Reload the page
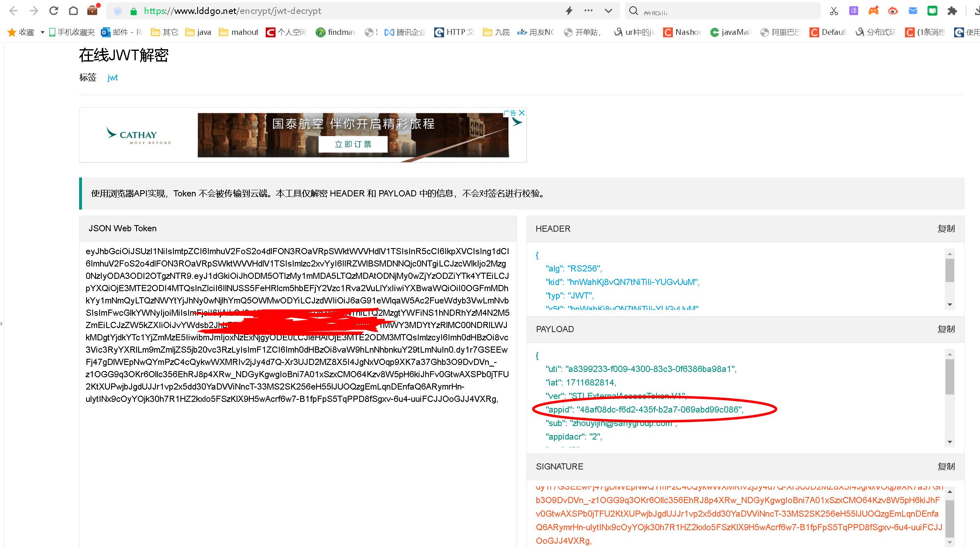Screen dimensions: 980x547 [54, 11]
